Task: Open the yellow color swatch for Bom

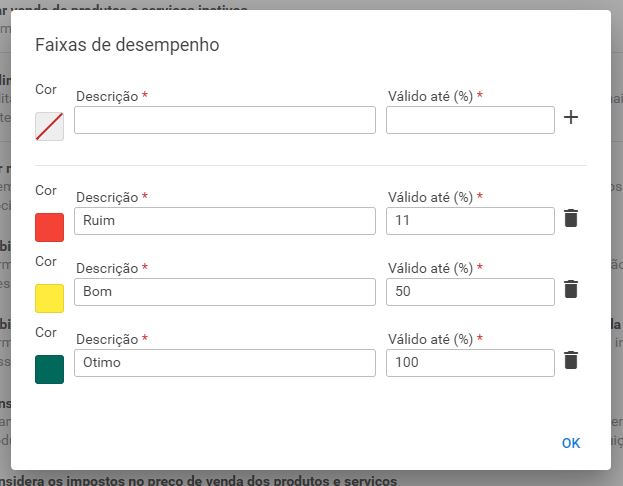Action: (x=49, y=298)
